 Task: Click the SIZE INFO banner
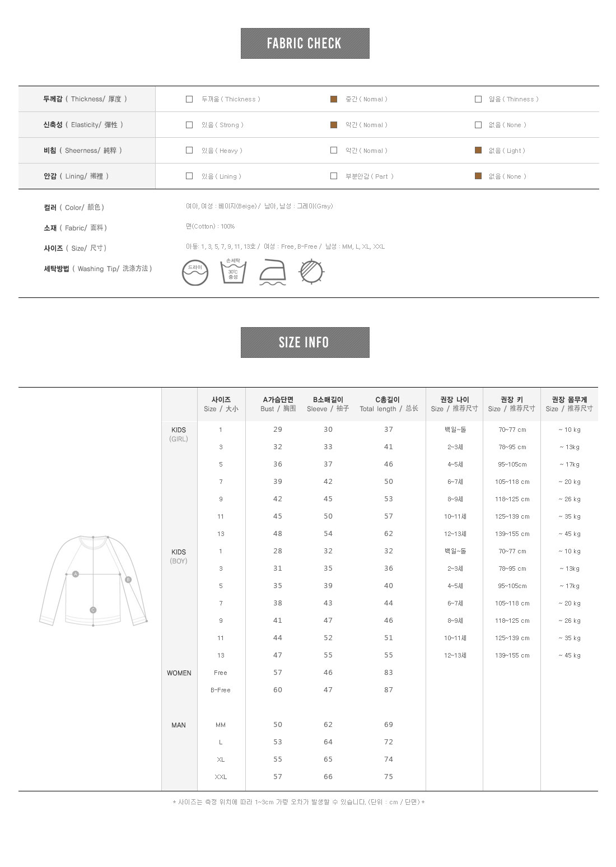(x=305, y=342)
